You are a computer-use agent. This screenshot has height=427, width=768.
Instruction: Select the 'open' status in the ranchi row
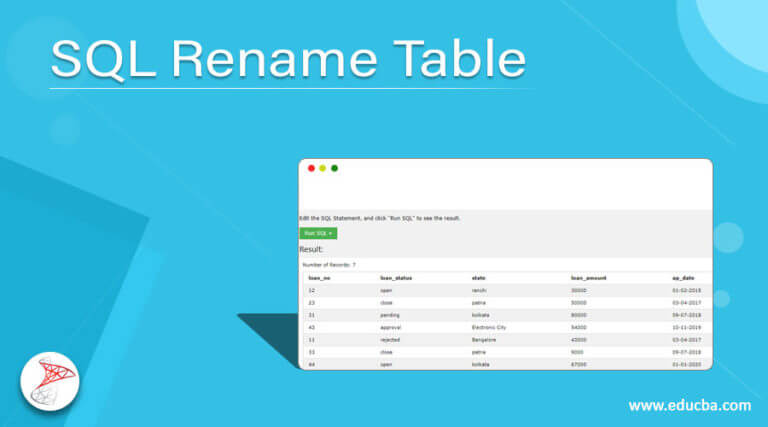[x=386, y=290]
